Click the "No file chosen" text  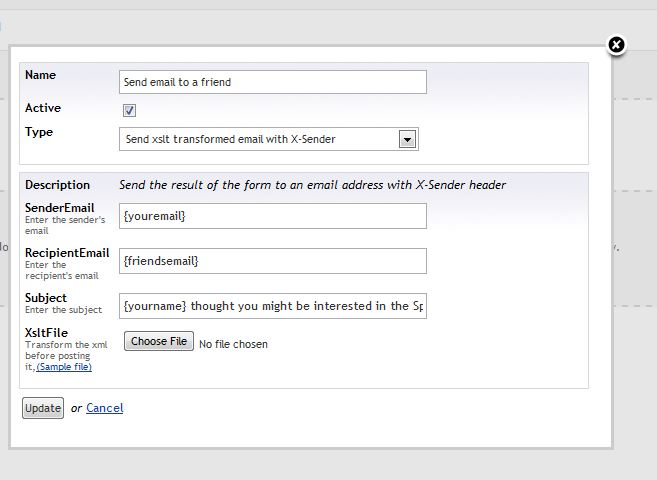[233, 344]
